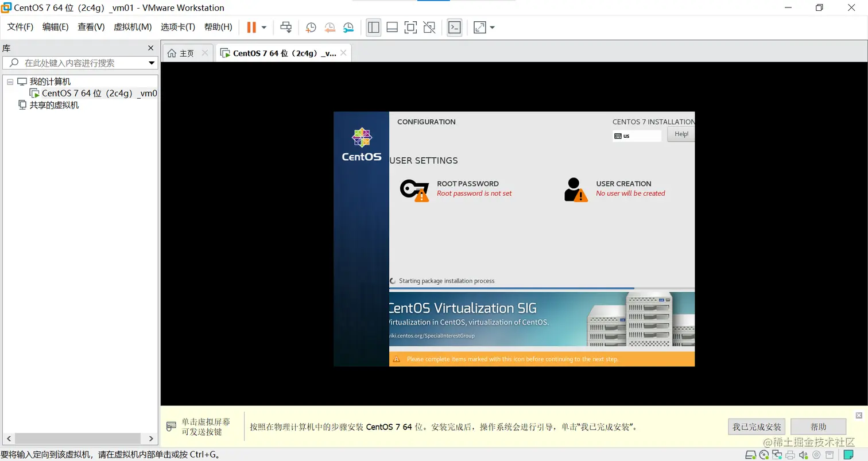The width and height of the screenshot is (868, 461).
Task: Click the teal message log note icon
Action: pyautogui.click(x=849, y=455)
